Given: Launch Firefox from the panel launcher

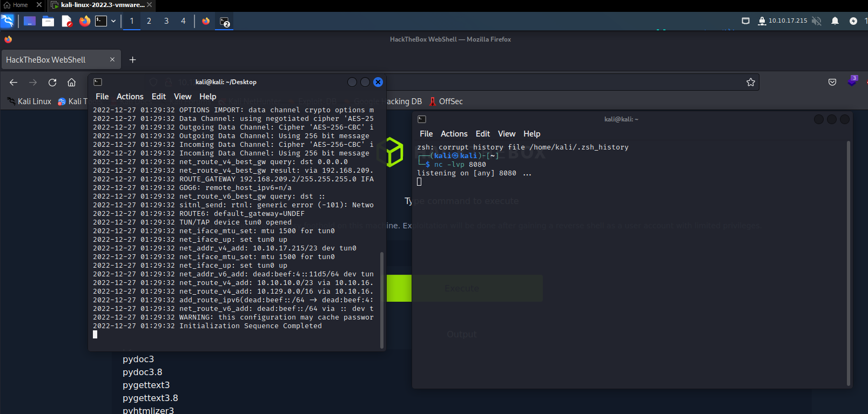Looking at the screenshot, I should click(x=85, y=21).
